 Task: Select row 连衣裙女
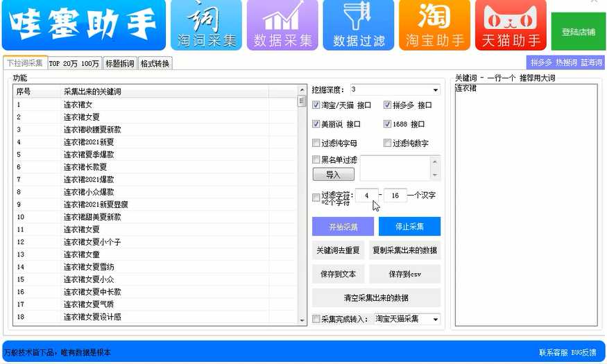[155, 105]
